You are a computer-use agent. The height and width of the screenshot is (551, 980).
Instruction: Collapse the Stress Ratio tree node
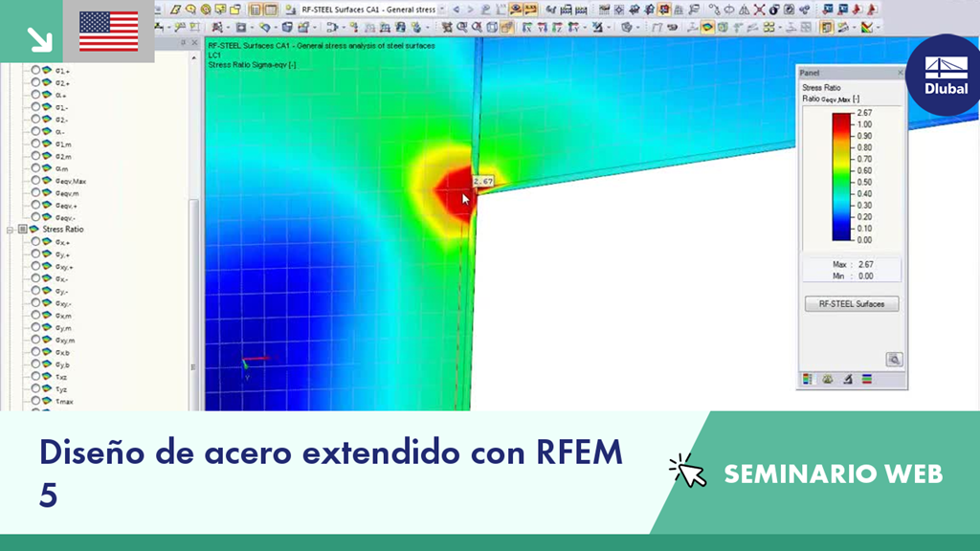10,230
